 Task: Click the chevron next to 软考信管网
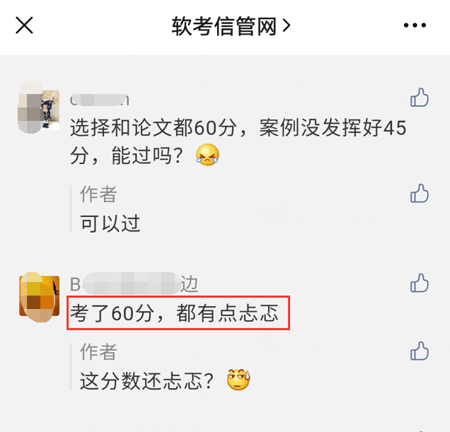click(286, 26)
